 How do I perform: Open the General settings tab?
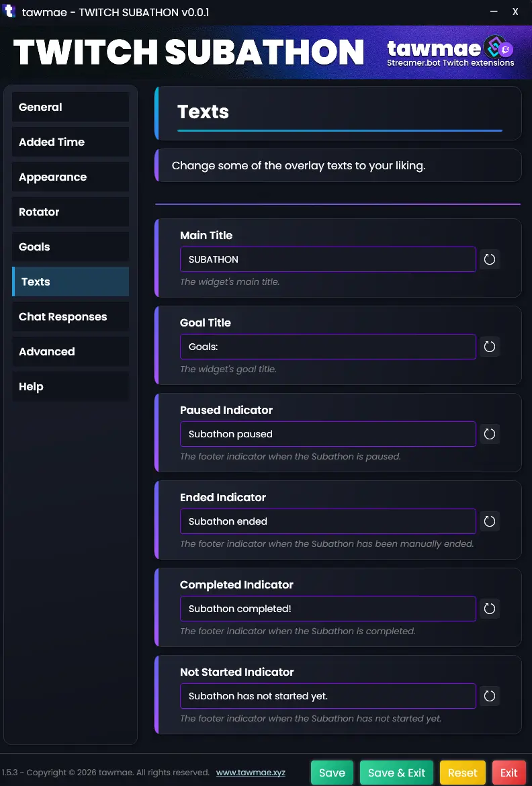pyautogui.click(x=71, y=107)
